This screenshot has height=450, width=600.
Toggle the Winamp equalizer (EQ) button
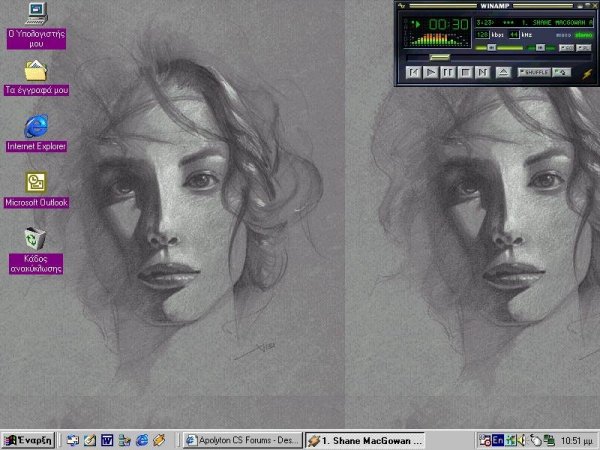point(566,46)
